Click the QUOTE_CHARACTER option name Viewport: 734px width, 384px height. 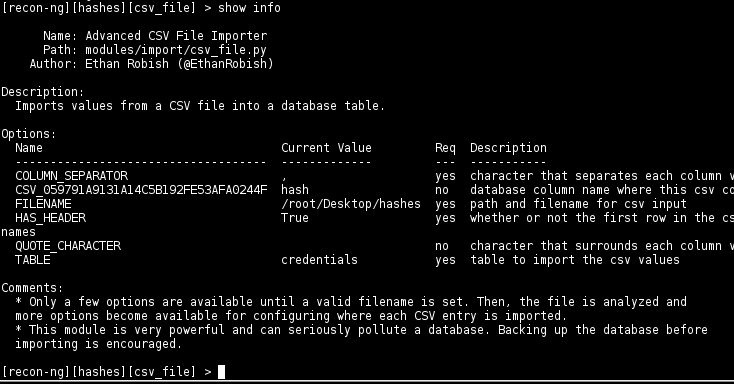tap(68, 246)
